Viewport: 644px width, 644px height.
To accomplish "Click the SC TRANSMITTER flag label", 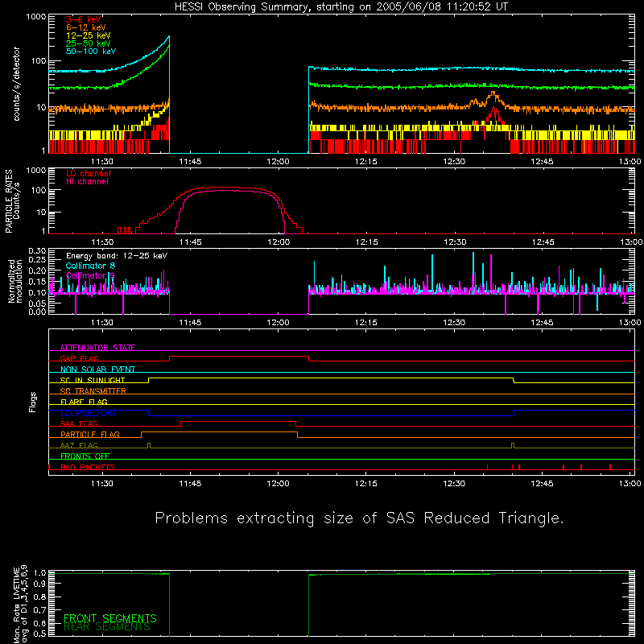I will (x=93, y=391).
